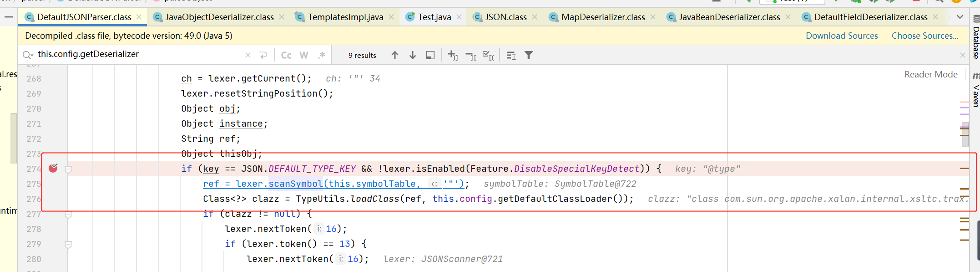Add selection for next occurrence

(x=453, y=55)
